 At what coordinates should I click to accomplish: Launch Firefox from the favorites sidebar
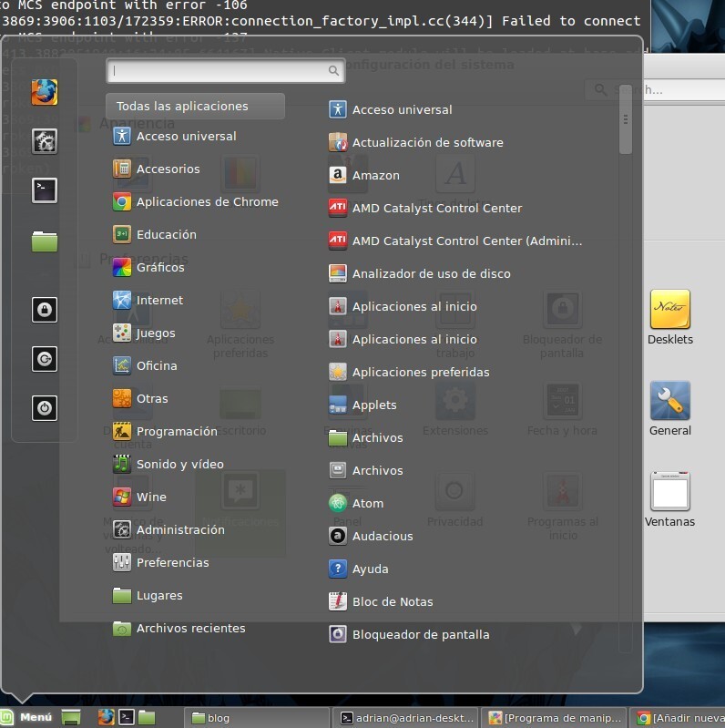click(45, 92)
